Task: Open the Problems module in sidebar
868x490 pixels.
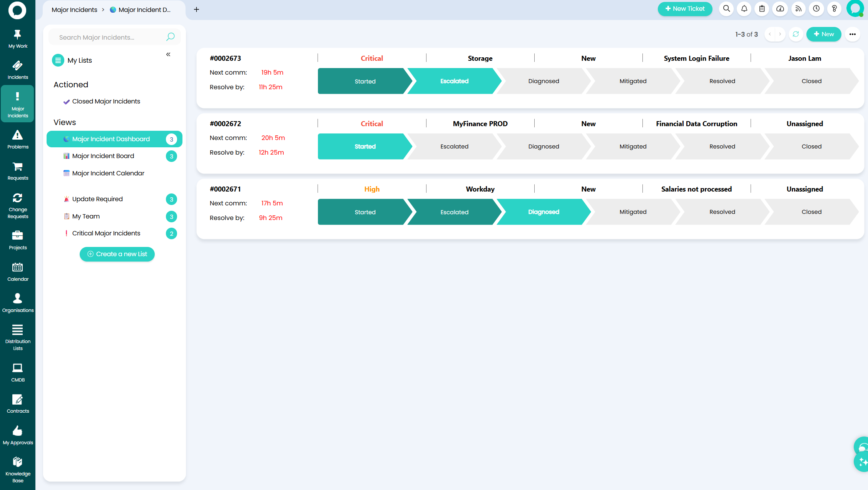Action: 18,140
